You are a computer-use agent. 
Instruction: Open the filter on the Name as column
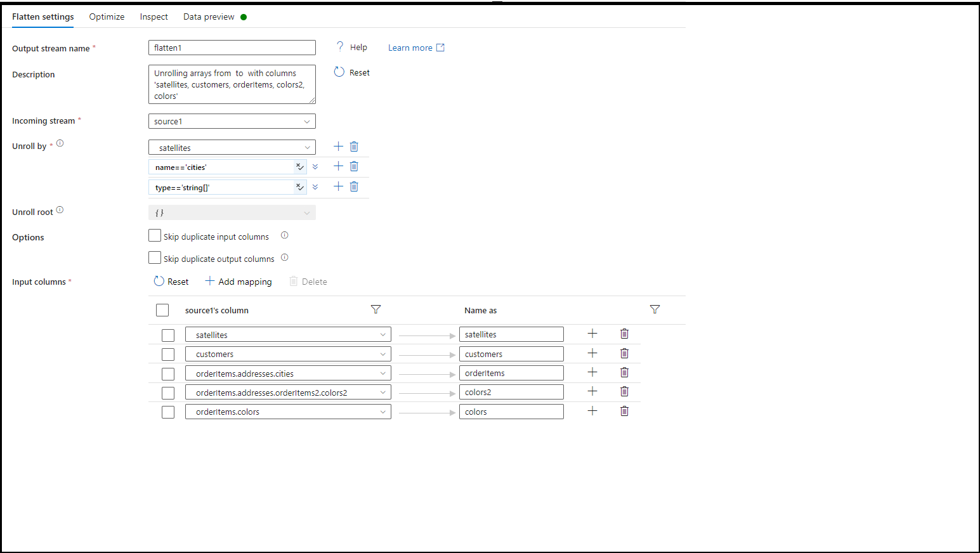(655, 309)
